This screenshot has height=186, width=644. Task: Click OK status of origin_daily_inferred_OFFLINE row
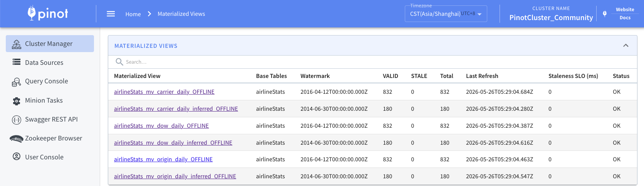pos(617,176)
